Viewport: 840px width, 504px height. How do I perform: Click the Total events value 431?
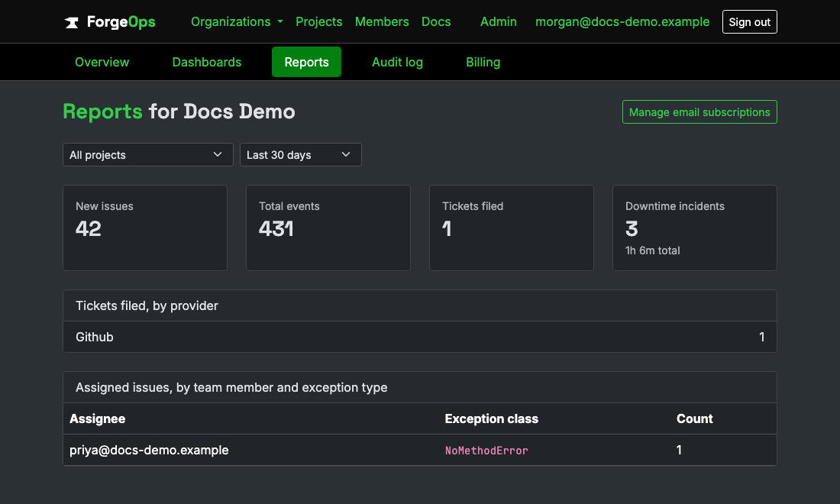[276, 229]
